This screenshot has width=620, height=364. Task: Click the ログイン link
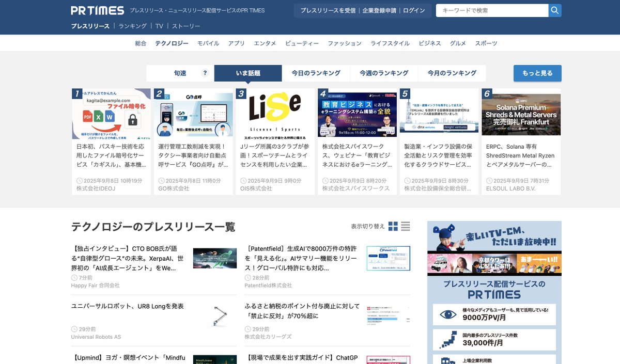tap(414, 10)
